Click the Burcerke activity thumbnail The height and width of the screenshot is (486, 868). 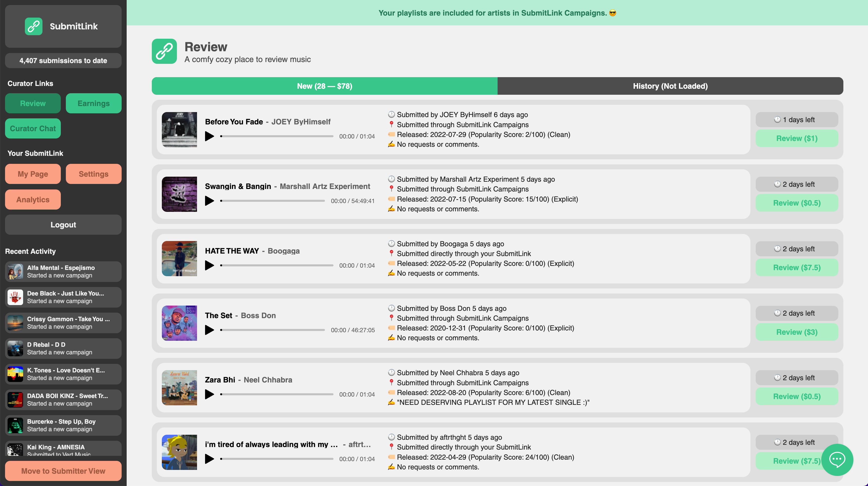coord(16,425)
